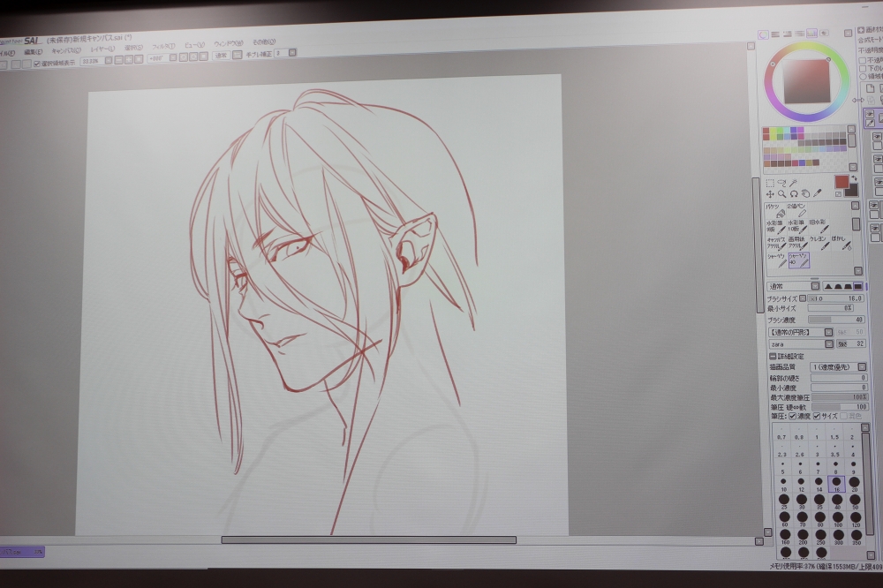Select the rectangular selection tool
Screen dimensions: 883x588
click(x=770, y=183)
